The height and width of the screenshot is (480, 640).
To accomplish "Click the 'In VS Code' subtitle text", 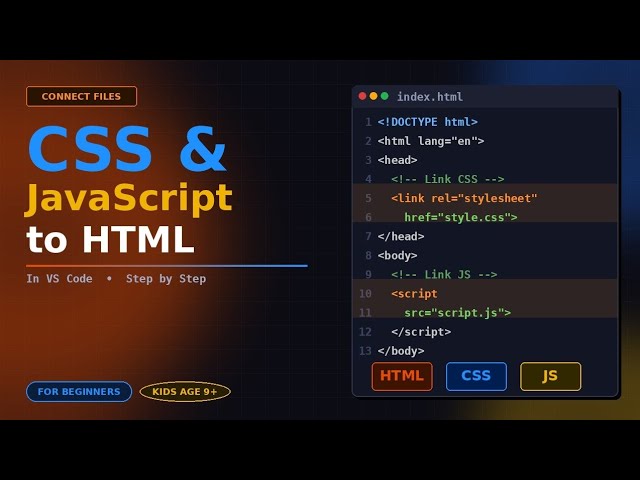I will coord(59,279).
